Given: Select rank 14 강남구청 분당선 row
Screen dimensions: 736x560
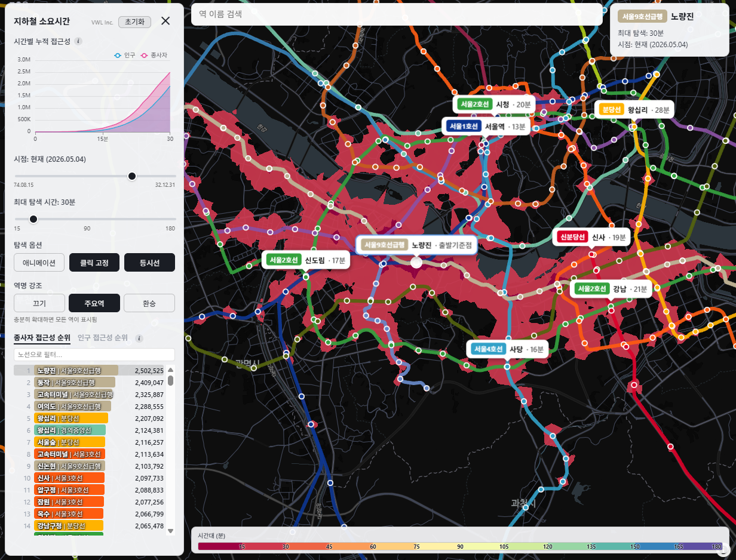Looking at the screenshot, I should 90,526.
